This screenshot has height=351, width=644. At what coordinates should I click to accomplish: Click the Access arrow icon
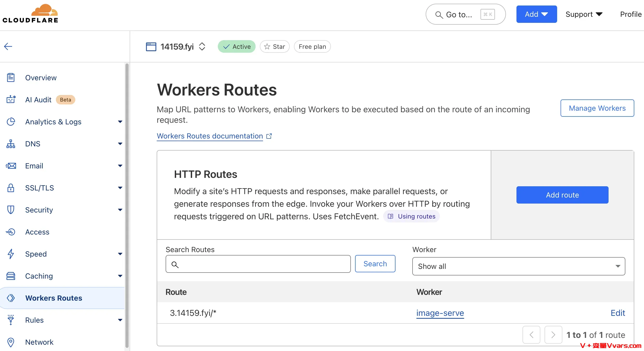[11, 232]
